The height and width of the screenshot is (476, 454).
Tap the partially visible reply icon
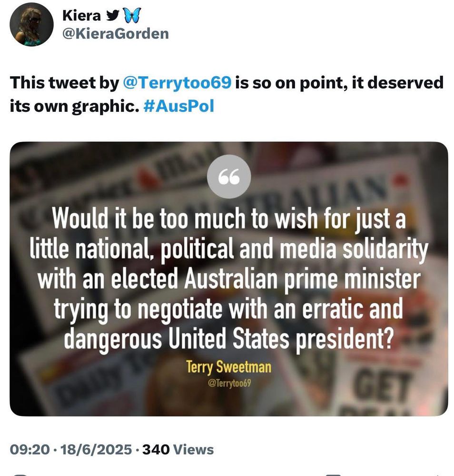20,474
